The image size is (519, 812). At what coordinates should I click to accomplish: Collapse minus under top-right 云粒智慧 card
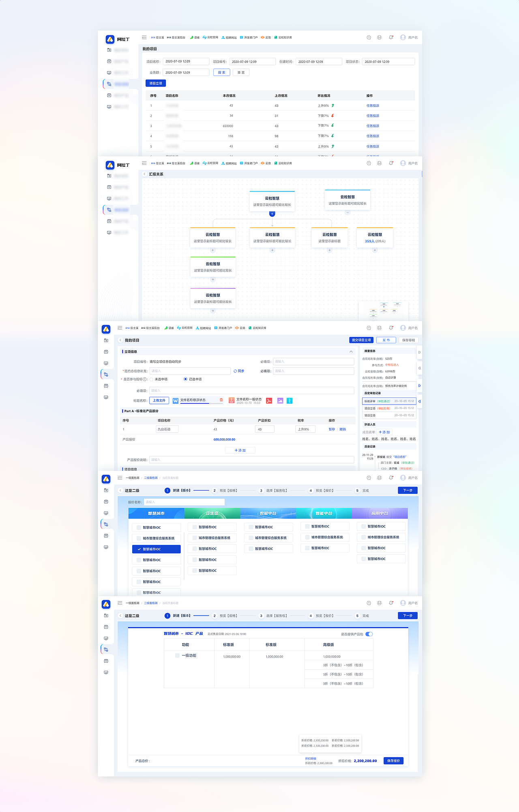pyautogui.click(x=347, y=212)
